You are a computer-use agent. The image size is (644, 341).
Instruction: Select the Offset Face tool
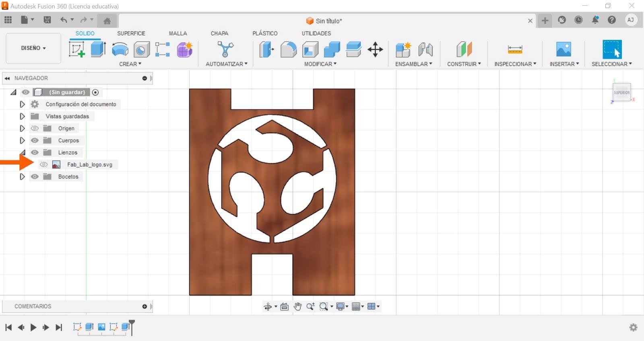click(x=353, y=49)
